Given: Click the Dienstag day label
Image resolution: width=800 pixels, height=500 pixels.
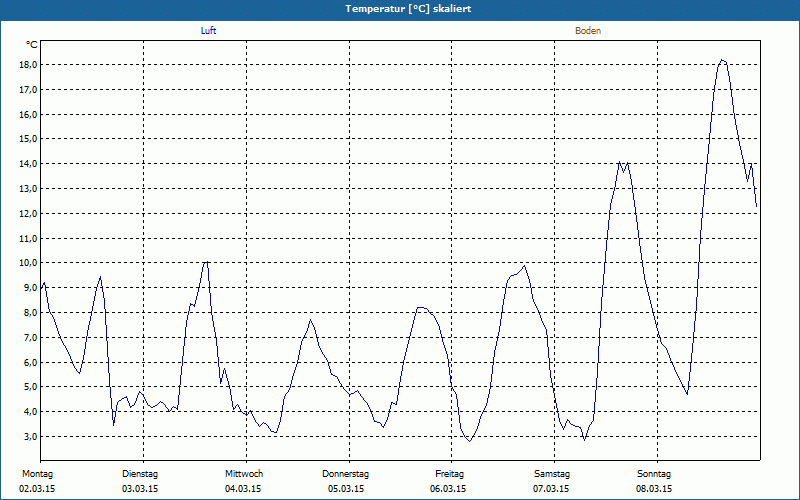Looking at the screenshot, I should click(140, 474).
